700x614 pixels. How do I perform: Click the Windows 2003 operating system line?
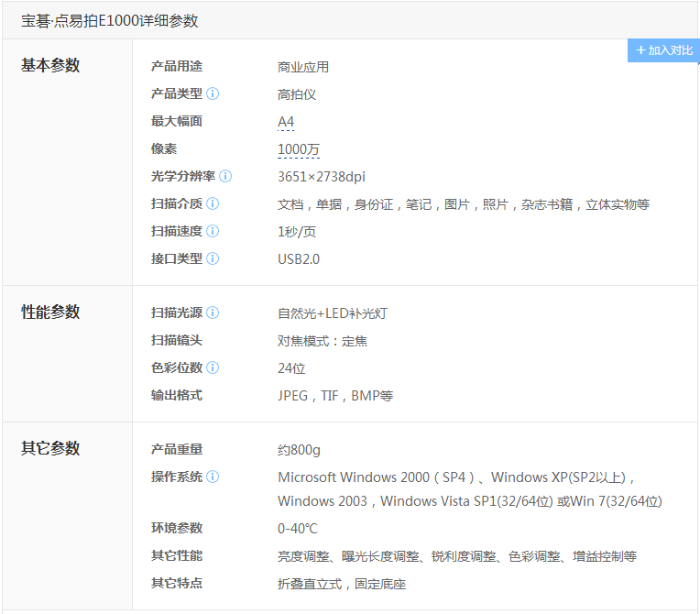click(470, 501)
